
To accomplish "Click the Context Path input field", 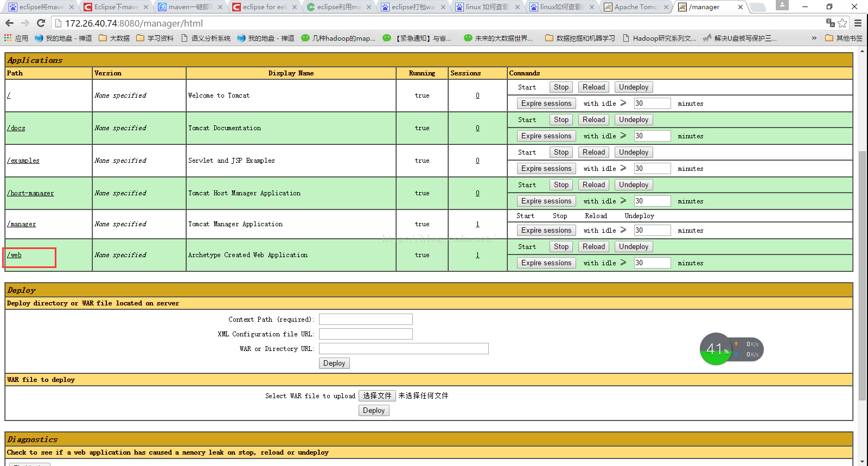I will [x=366, y=320].
